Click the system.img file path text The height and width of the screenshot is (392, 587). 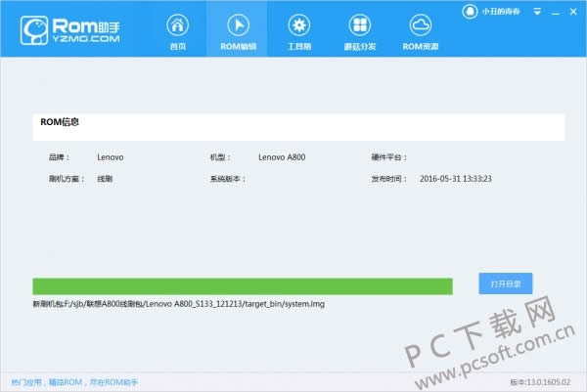tap(179, 304)
